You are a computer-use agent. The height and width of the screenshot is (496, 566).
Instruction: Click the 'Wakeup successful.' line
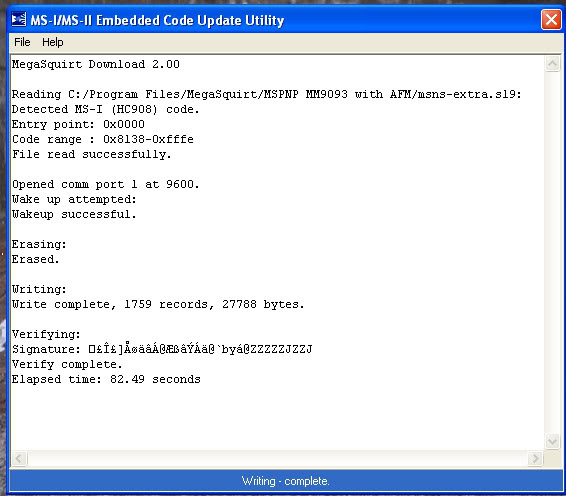tap(74, 214)
